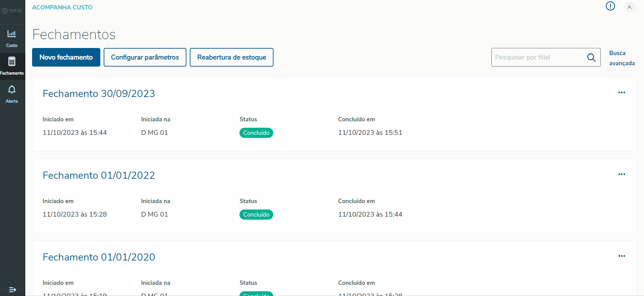Select the Fechamento sidebar item
644x296 pixels.
point(12,66)
